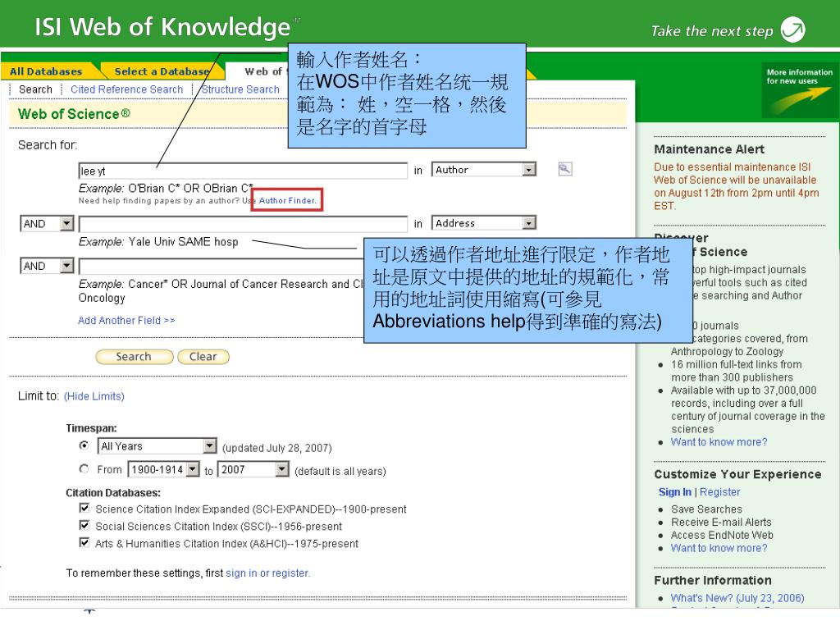Open the second AND operator dropdown
The height and width of the screenshot is (630, 840).
(x=47, y=266)
